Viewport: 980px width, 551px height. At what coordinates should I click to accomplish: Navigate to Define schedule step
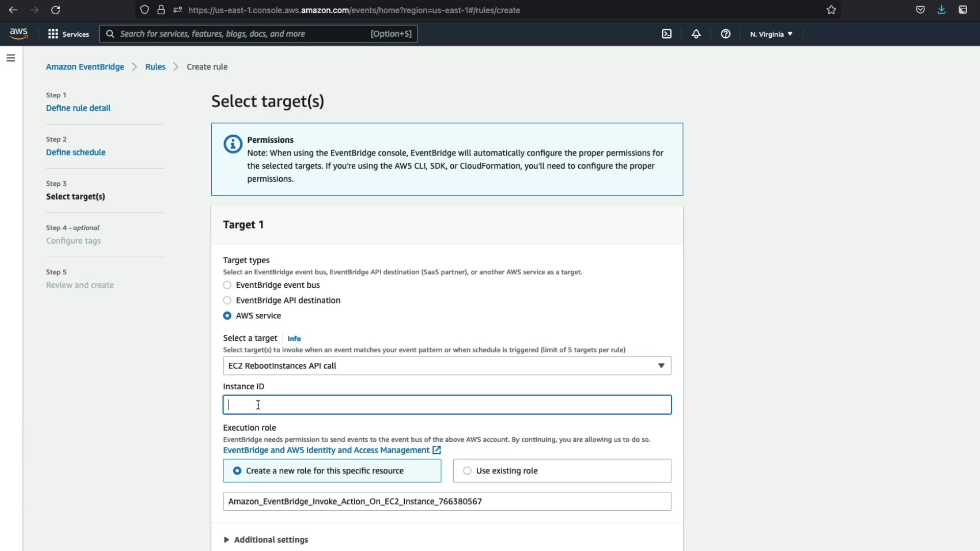coord(76,153)
